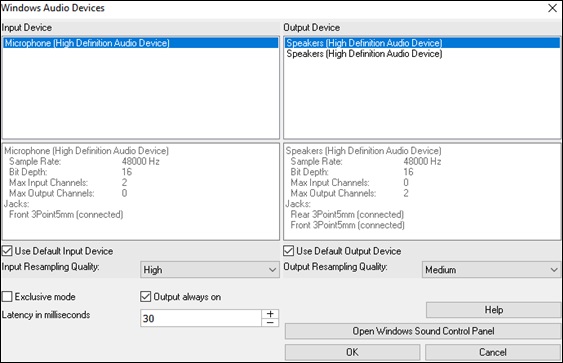Viewport: 563px width, 363px height.
Task: Open Windows Sound Control Panel
Action: pyautogui.click(x=423, y=331)
